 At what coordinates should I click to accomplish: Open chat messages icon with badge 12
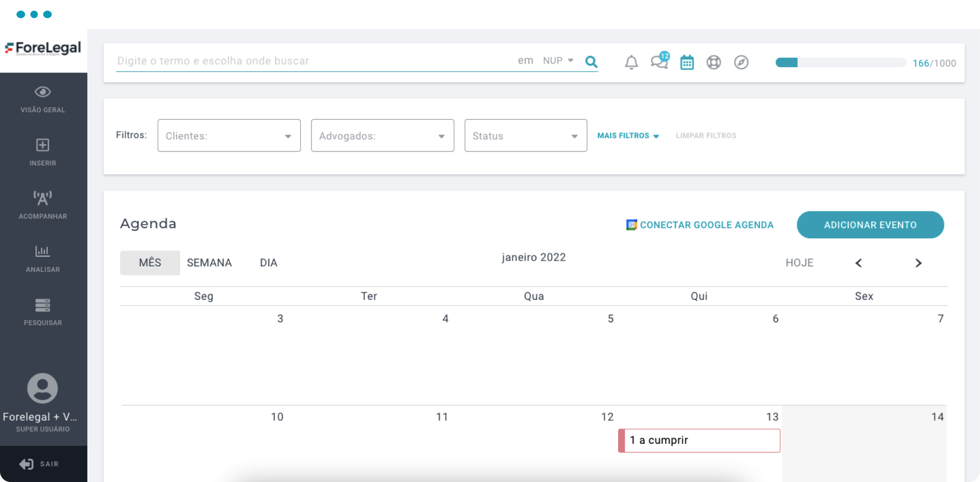(x=660, y=61)
